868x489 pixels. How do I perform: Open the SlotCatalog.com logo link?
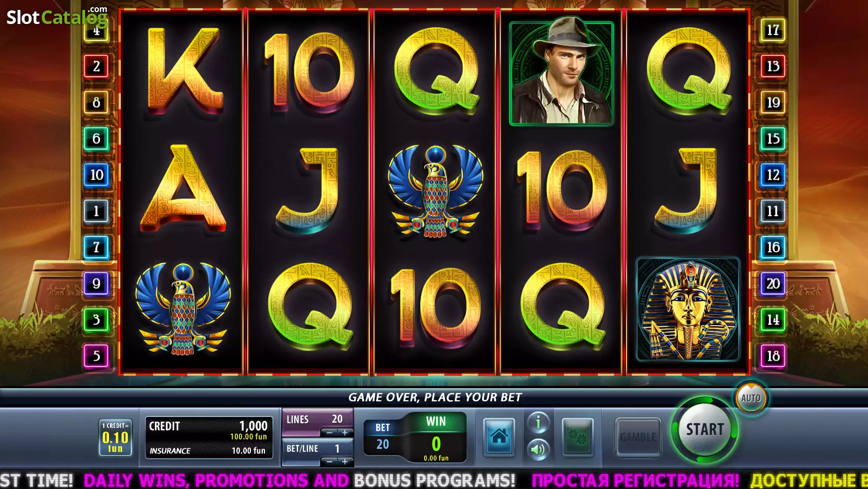[57, 16]
